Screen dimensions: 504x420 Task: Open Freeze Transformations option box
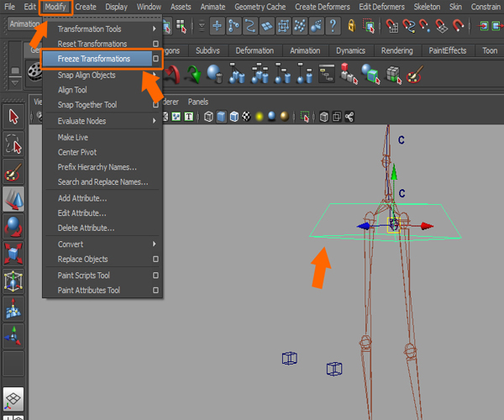click(155, 59)
